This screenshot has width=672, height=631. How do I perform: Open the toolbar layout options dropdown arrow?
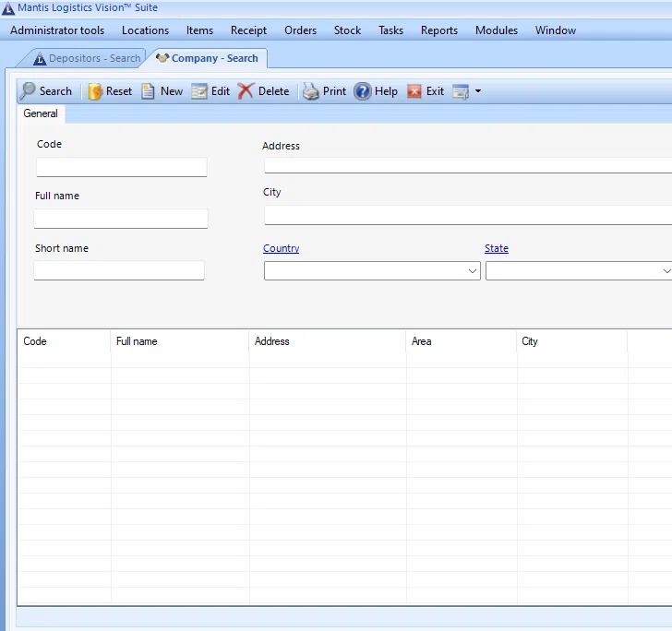click(x=477, y=92)
